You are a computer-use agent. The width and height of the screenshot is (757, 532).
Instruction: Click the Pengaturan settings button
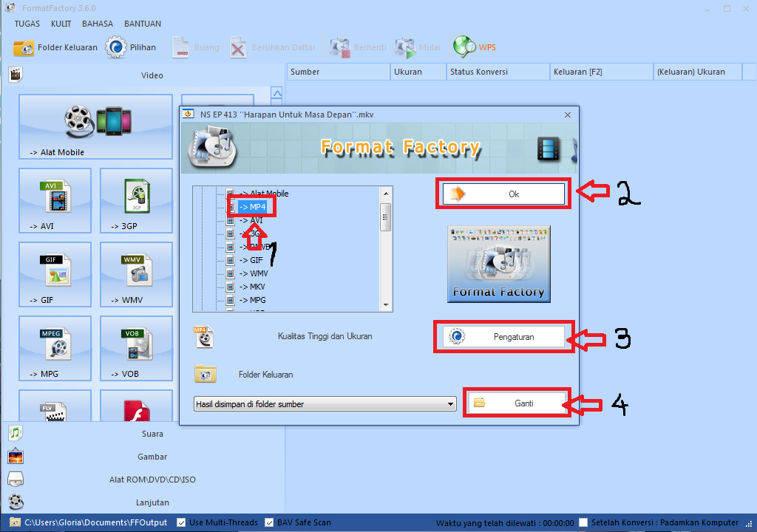pyautogui.click(x=503, y=337)
